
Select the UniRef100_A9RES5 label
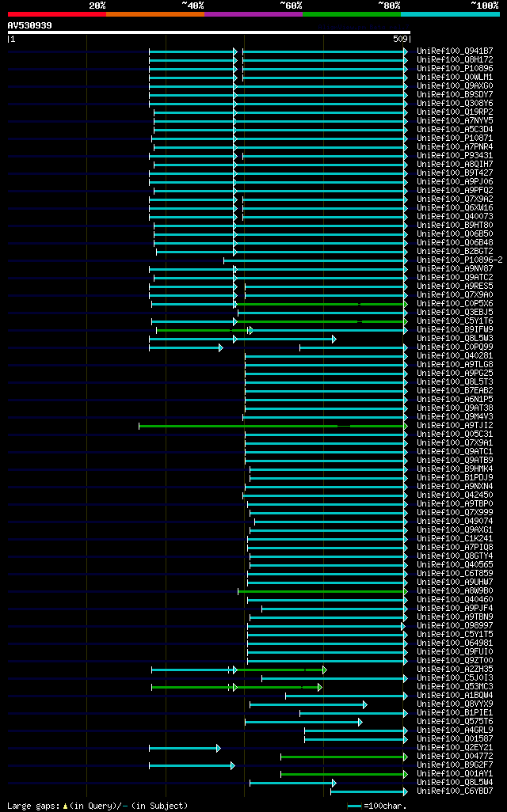[456, 286]
